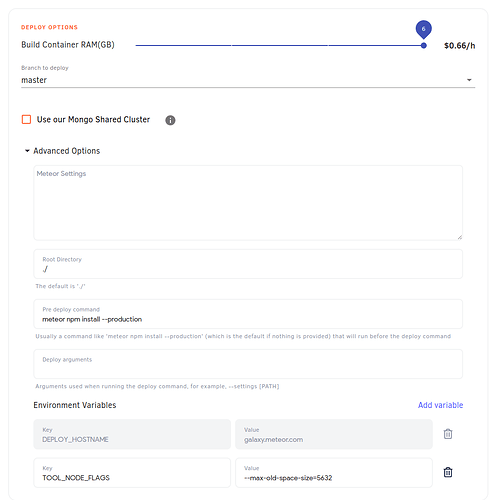
Task: Click the Add variable link
Action: 440,405
